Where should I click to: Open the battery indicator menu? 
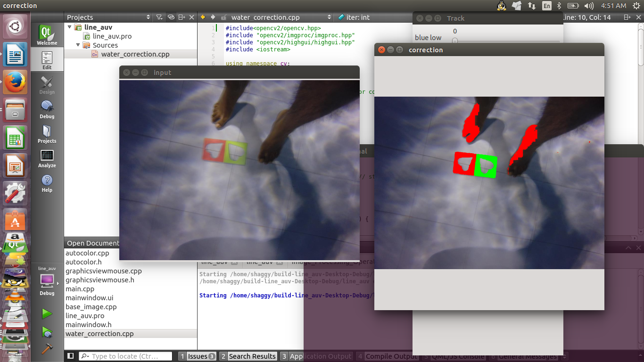[573, 6]
